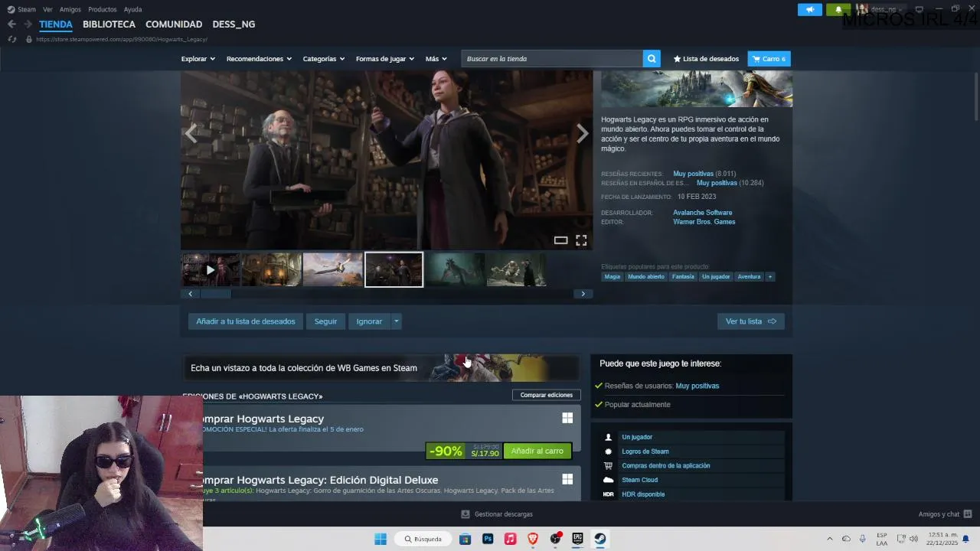This screenshot has height=551, width=980.
Task: Open the Epic Games taskbar icon
Action: [577, 539]
